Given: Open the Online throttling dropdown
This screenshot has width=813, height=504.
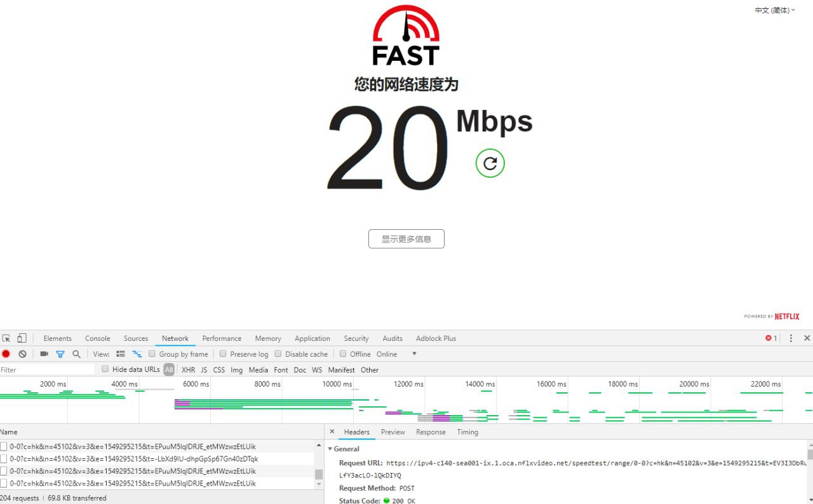Looking at the screenshot, I should click(x=414, y=354).
